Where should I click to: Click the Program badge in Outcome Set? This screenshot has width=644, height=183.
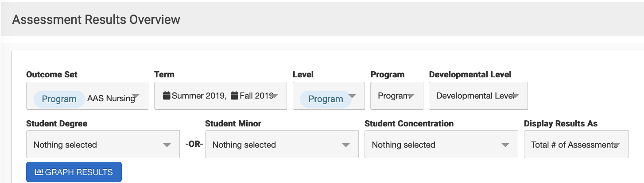(59, 99)
